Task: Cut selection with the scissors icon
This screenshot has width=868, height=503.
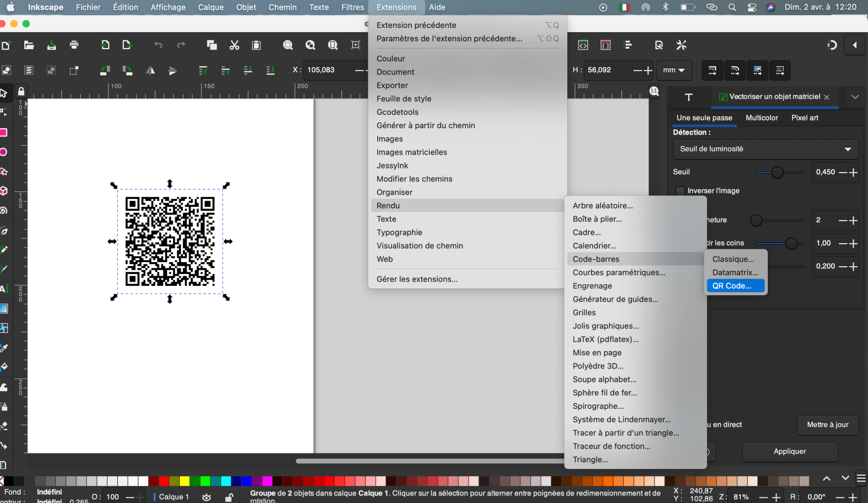Action: 235,45
